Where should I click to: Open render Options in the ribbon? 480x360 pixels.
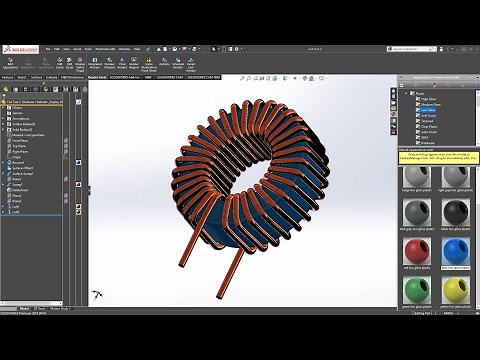pos(164,62)
